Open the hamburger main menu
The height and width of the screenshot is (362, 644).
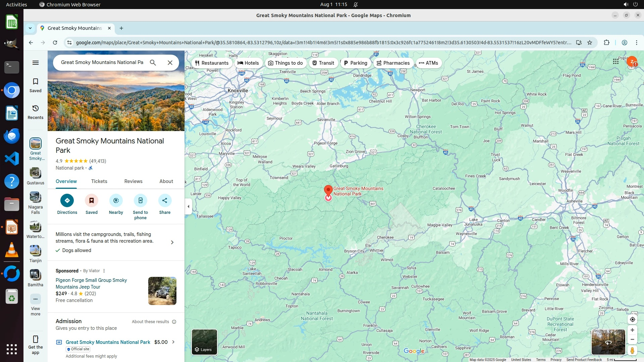tap(36, 63)
